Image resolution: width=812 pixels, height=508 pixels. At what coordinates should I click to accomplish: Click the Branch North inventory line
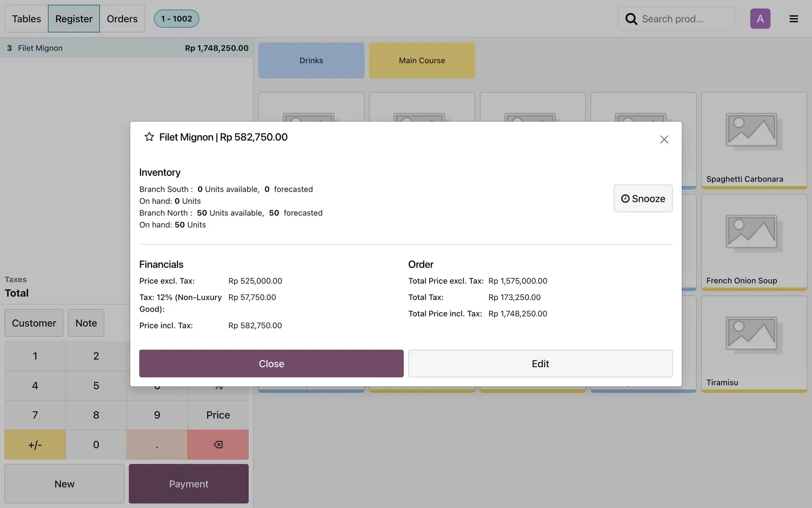coord(231,213)
